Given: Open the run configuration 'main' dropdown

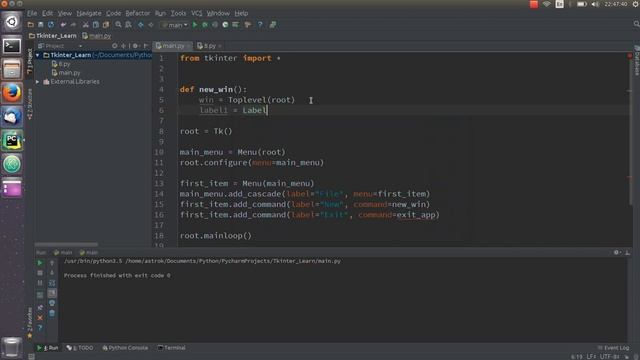Looking at the screenshot, I should (175, 25).
